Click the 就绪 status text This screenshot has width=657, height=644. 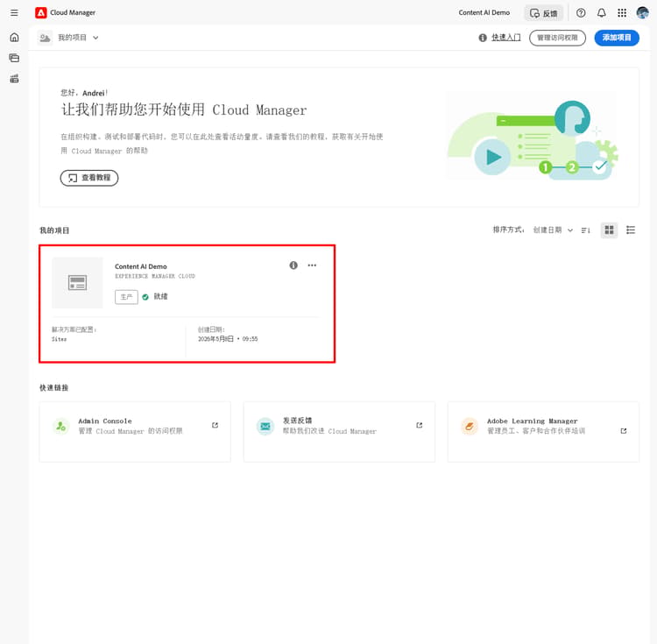(x=160, y=297)
